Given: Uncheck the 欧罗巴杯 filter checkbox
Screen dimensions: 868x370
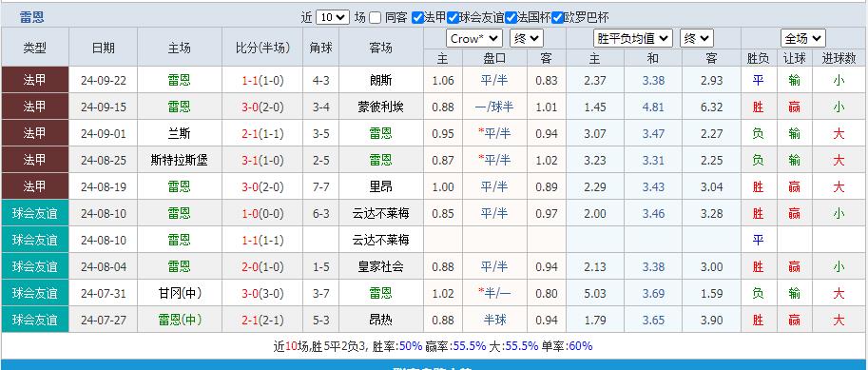Looking at the screenshot, I should coord(557,18).
